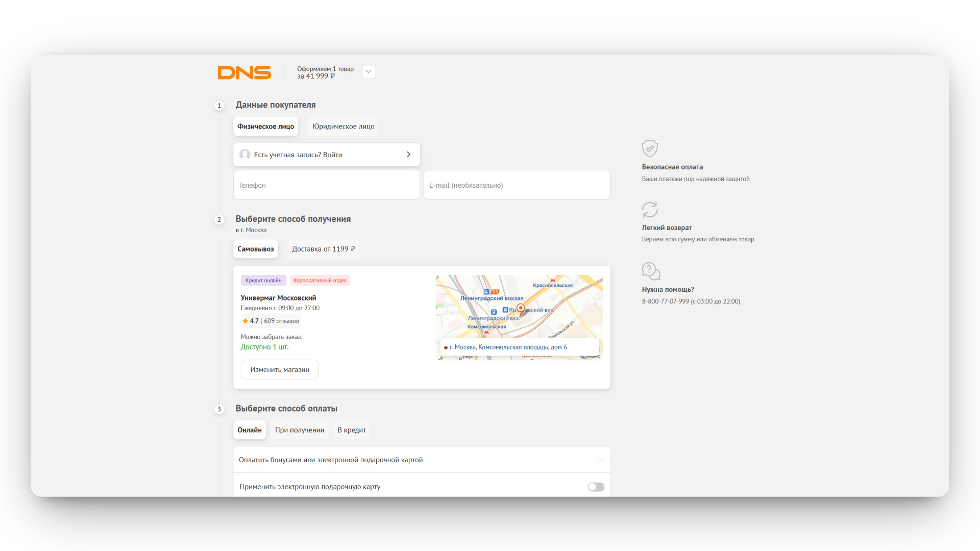Choose the При получении payment tab
980x551 pixels.
click(x=299, y=430)
